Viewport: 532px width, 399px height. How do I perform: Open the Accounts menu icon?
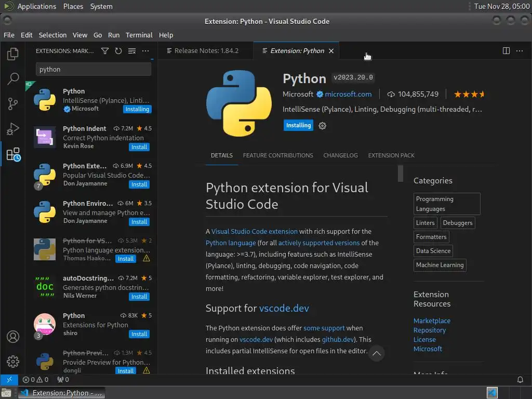click(x=13, y=337)
